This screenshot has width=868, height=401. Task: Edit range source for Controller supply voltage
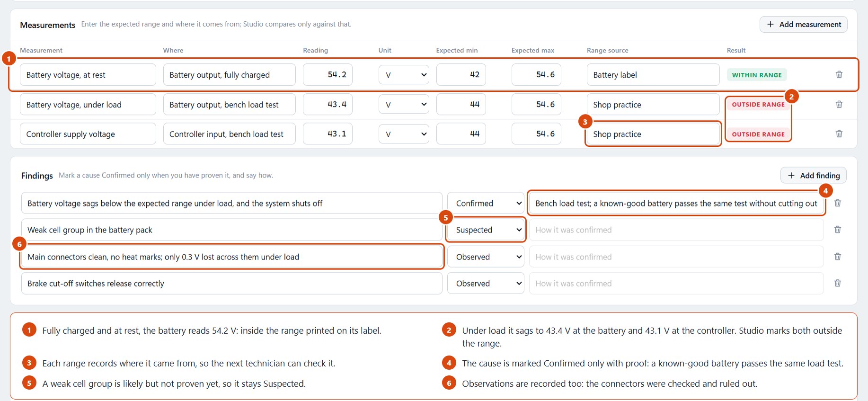click(x=653, y=134)
